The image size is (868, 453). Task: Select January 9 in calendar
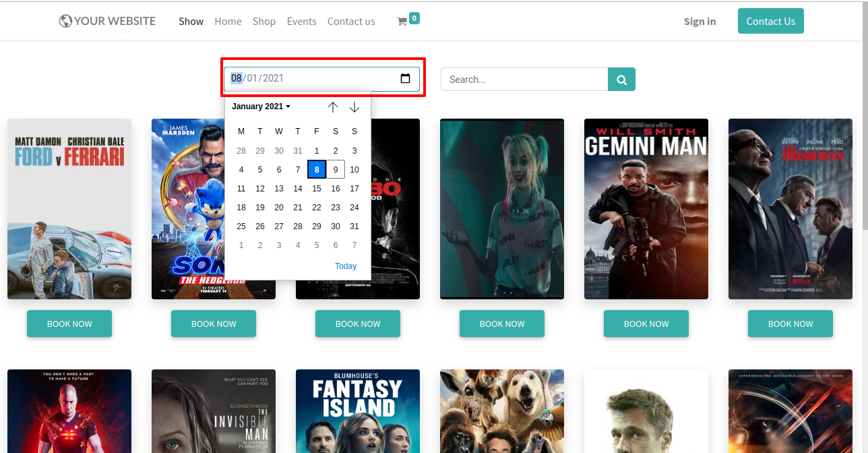(336, 170)
